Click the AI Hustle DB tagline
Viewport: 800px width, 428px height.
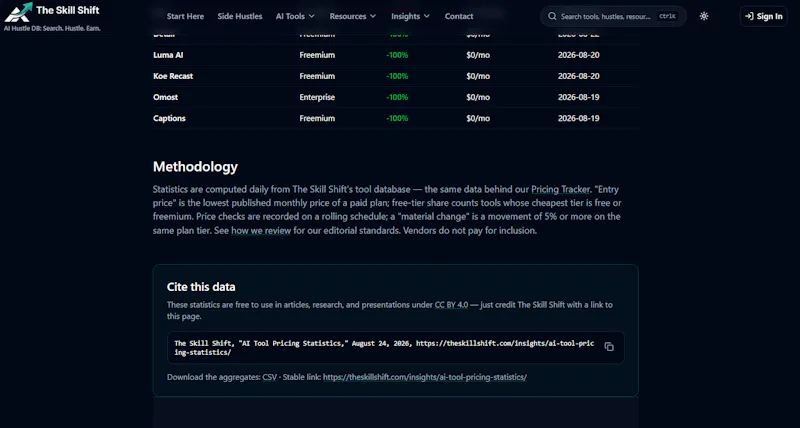[52, 28]
